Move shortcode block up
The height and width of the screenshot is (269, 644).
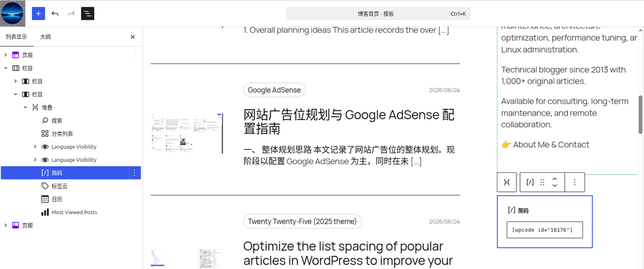555,178
